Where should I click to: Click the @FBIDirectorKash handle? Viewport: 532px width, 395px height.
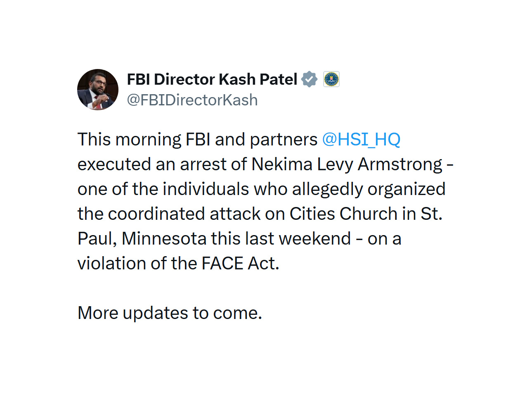tap(192, 100)
